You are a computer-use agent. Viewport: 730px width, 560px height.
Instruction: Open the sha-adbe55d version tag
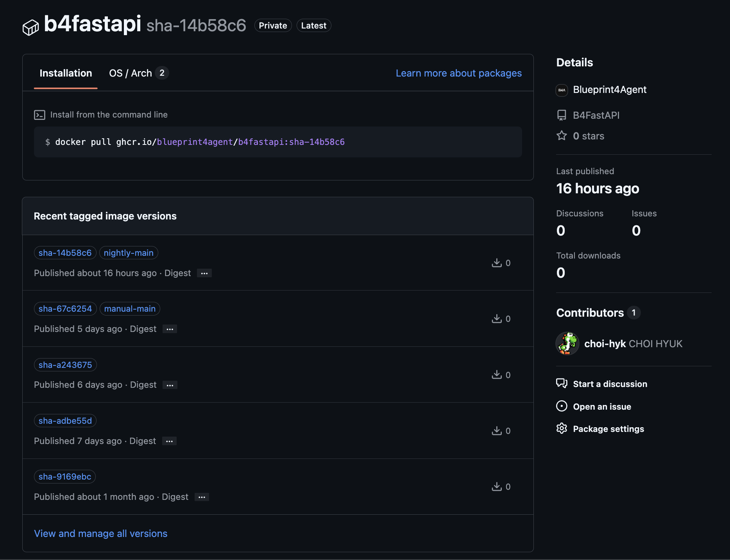[x=65, y=421]
